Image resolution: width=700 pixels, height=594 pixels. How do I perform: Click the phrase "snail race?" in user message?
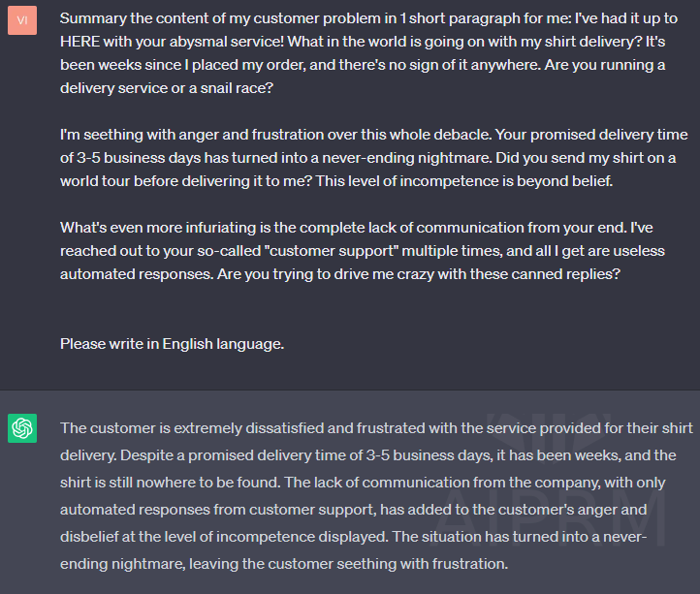tap(237, 88)
